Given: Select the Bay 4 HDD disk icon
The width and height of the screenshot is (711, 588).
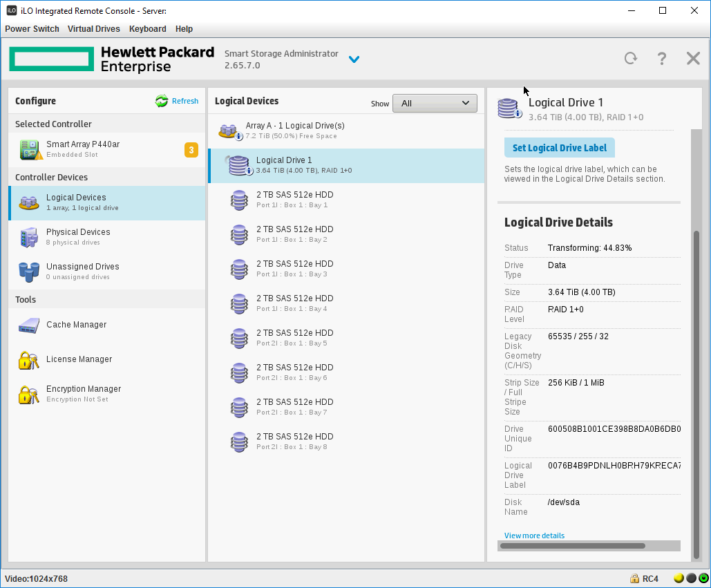Looking at the screenshot, I should [x=239, y=304].
